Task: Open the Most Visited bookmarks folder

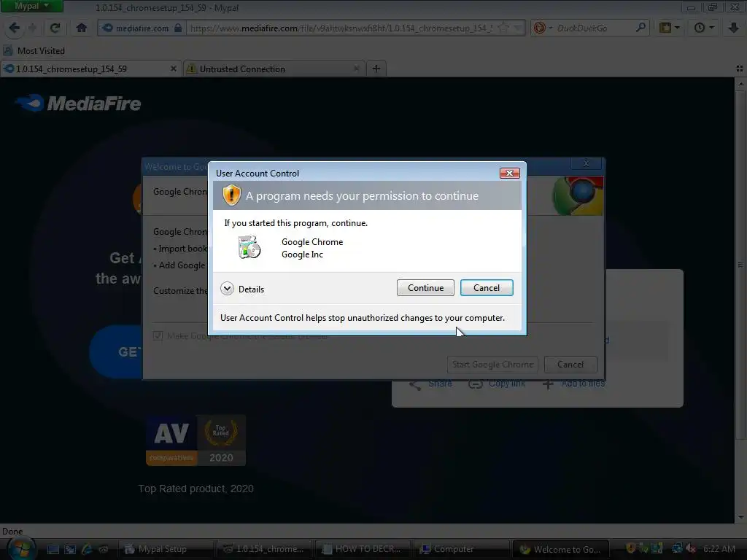Action: pyautogui.click(x=34, y=50)
